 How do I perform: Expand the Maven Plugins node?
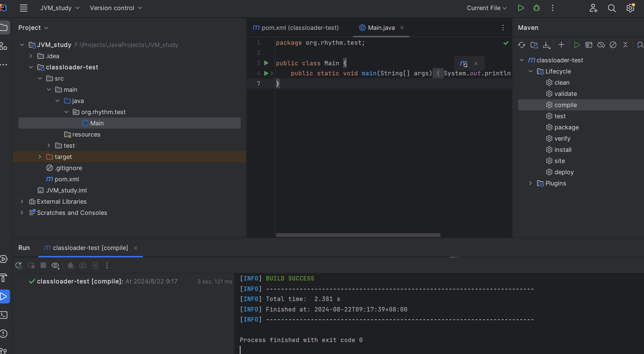(531, 183)
